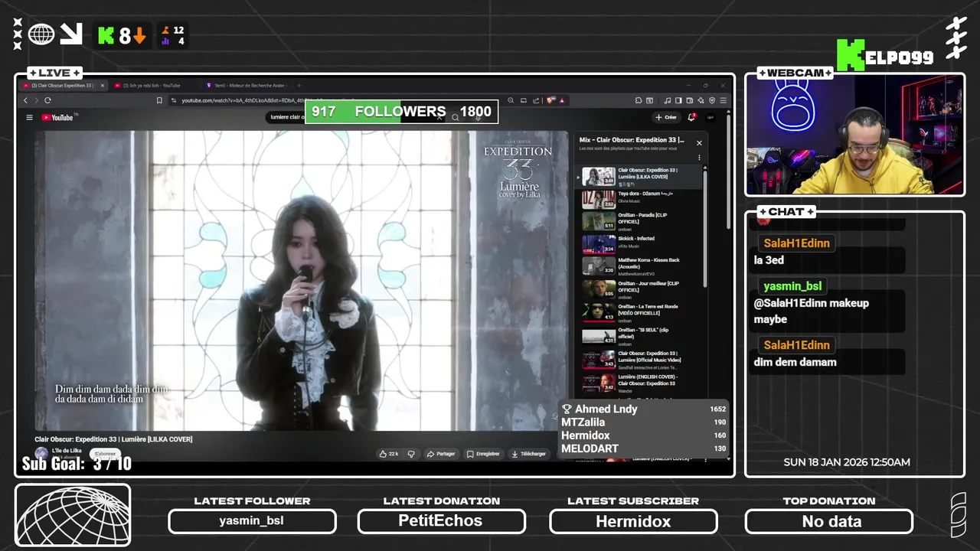Play 'Sickick - Infected' from playlist

pyautogui.click(x=639, y=244)
